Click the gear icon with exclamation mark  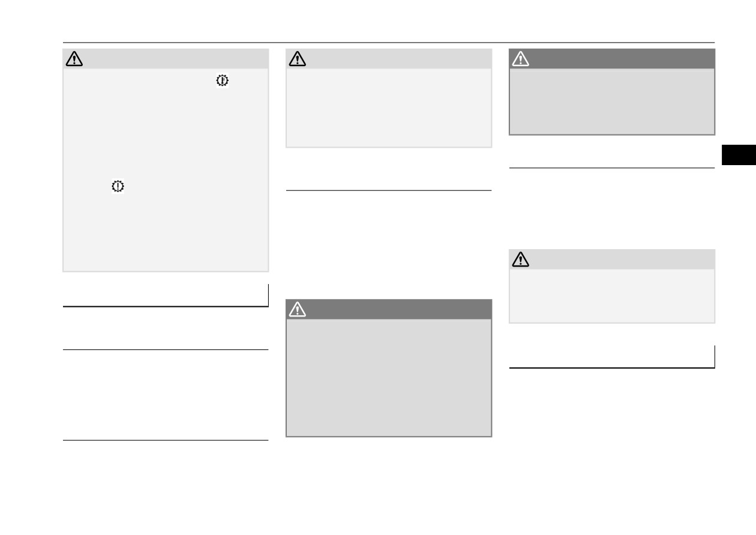click(117, 186)
